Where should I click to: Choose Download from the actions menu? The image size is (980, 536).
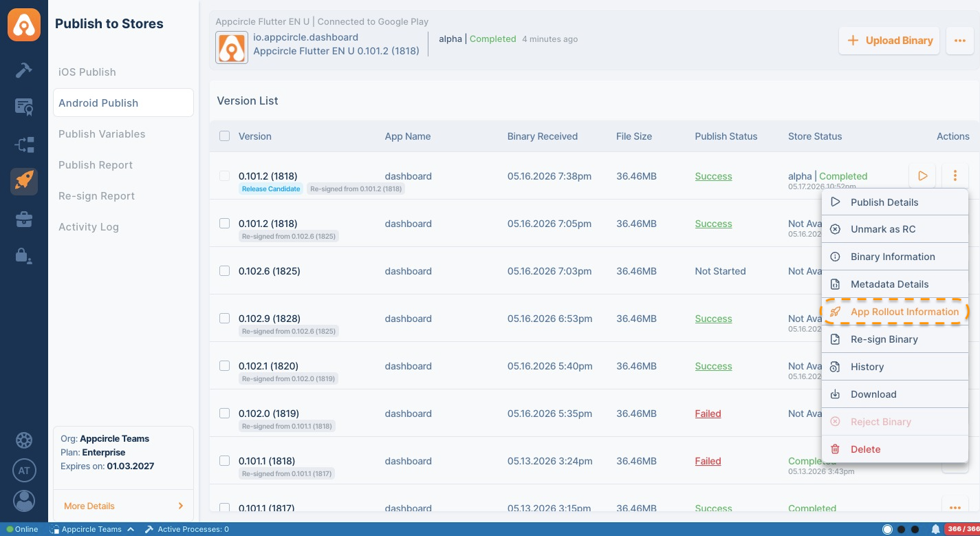tap(895, 394)
